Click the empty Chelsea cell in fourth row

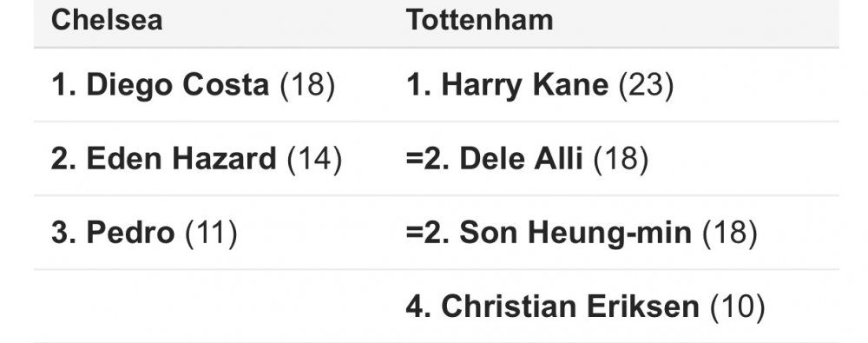click(x=210, y=307)
